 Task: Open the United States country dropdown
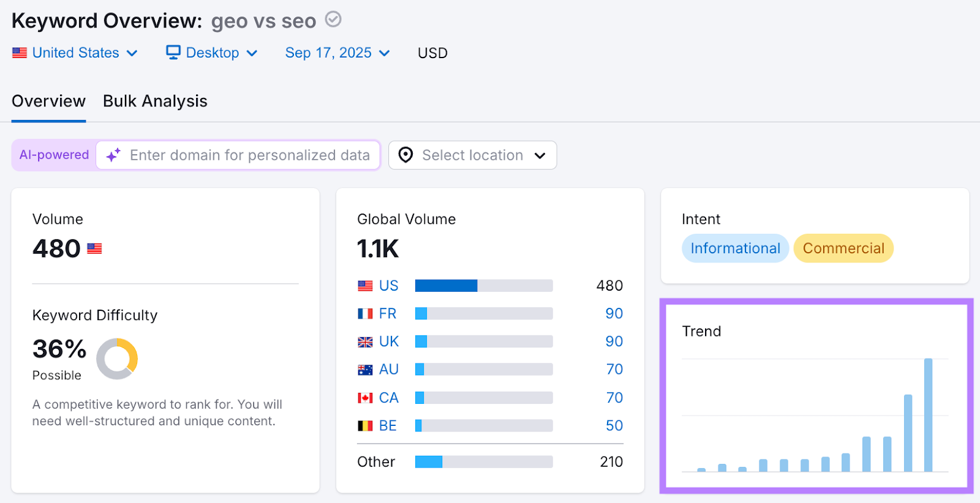click(x=75, y=53)
